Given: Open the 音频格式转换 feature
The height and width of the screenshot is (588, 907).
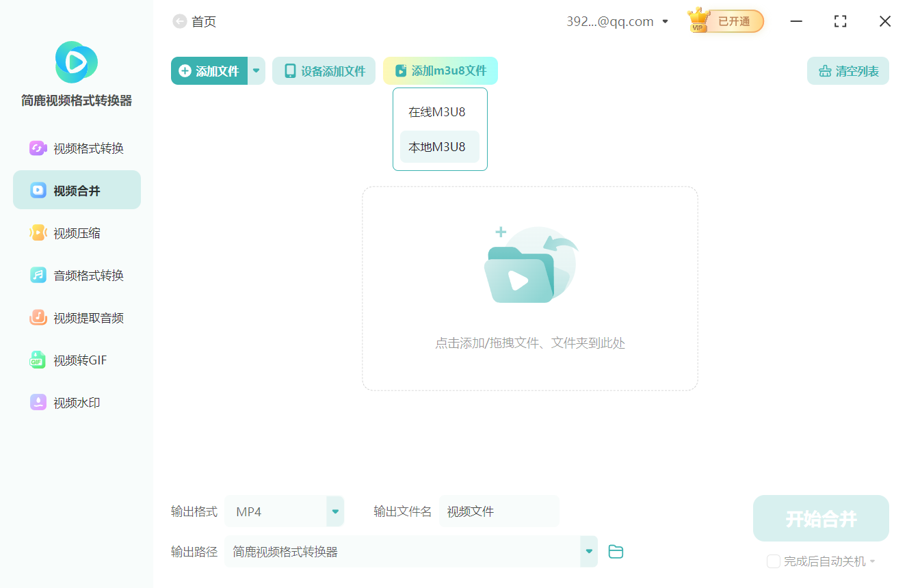Looking at the screenshot, I should (75, 275).
